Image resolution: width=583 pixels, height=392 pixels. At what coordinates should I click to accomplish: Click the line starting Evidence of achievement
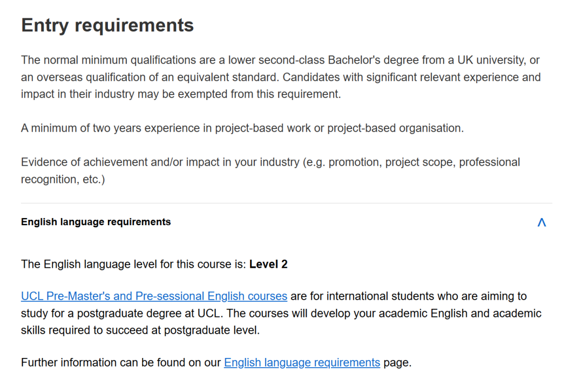click(270, 163)
